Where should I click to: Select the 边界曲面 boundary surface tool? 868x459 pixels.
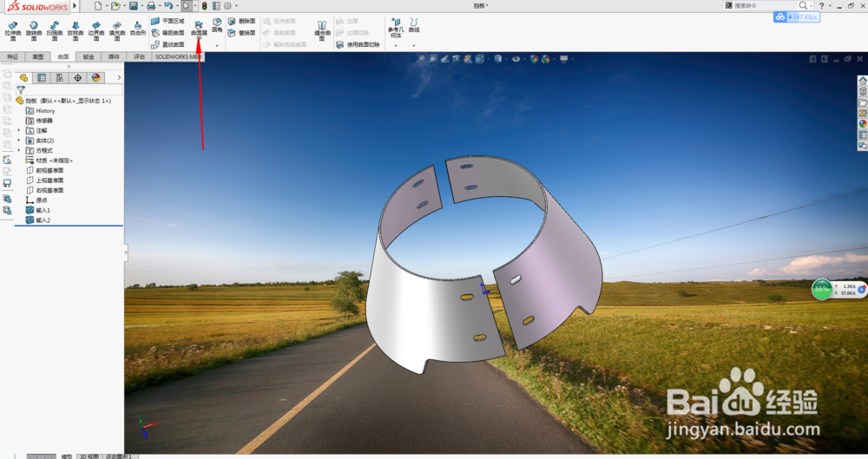coord(96,31)
